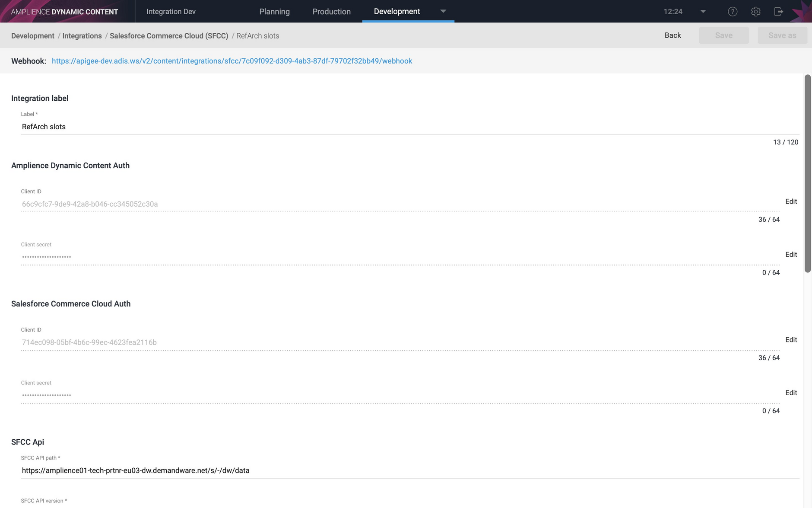Click the 12:24 clock text
This screenshot has height=508, width=812.
click(673, 12)
